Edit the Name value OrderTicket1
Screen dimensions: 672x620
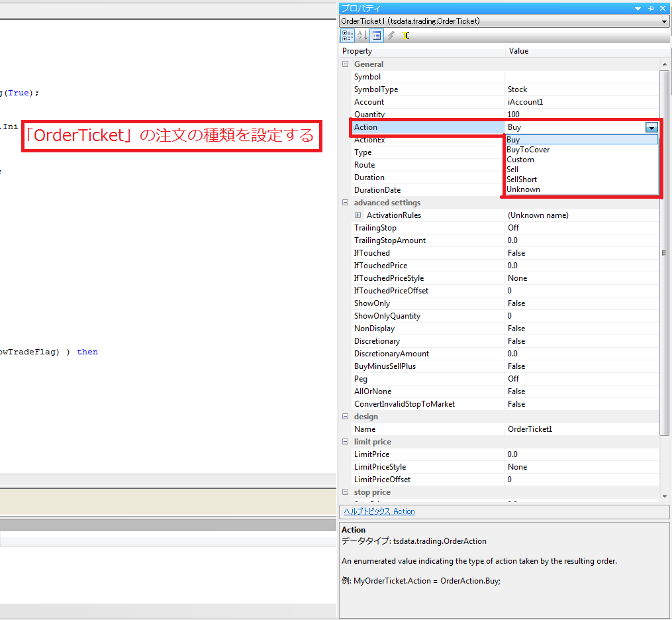point(582,429)
